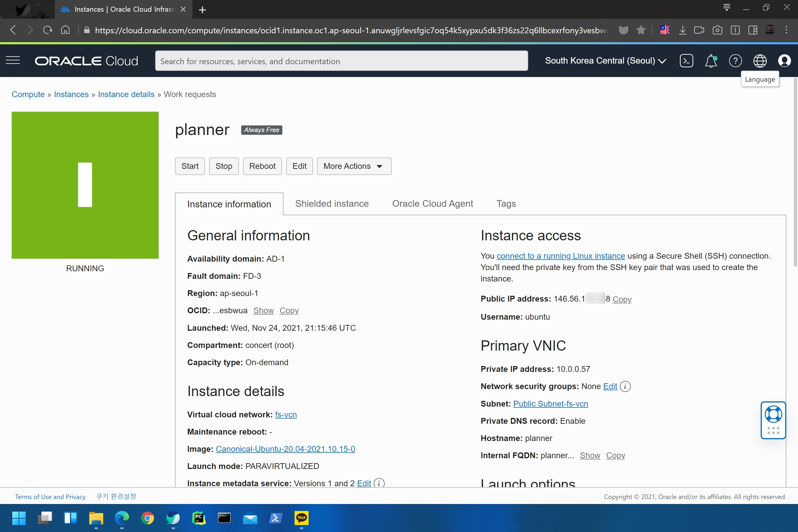Image resolution: width=798 pixels, height=532 pixels.
Task: Copy the Public IP address
Action: click(622, 299)
